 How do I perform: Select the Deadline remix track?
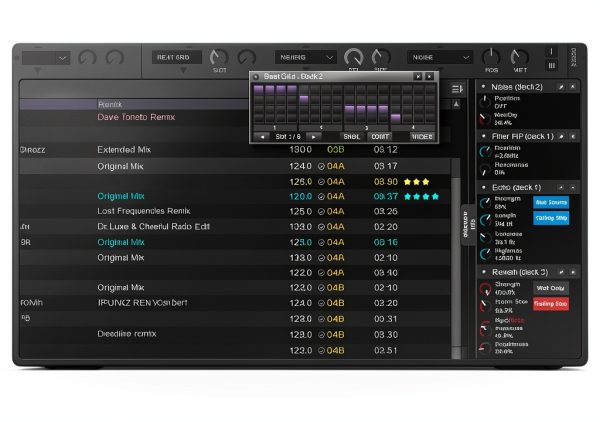(235, 334)
